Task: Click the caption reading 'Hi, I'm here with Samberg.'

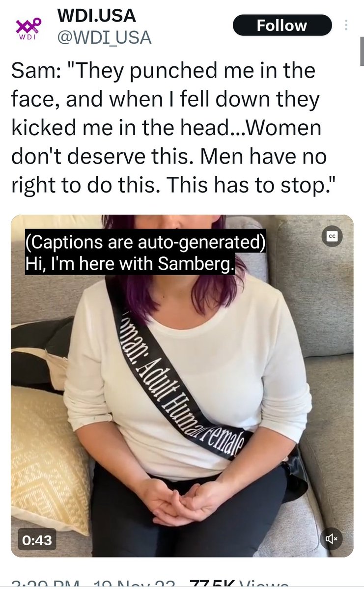Action: pos(130,263)
